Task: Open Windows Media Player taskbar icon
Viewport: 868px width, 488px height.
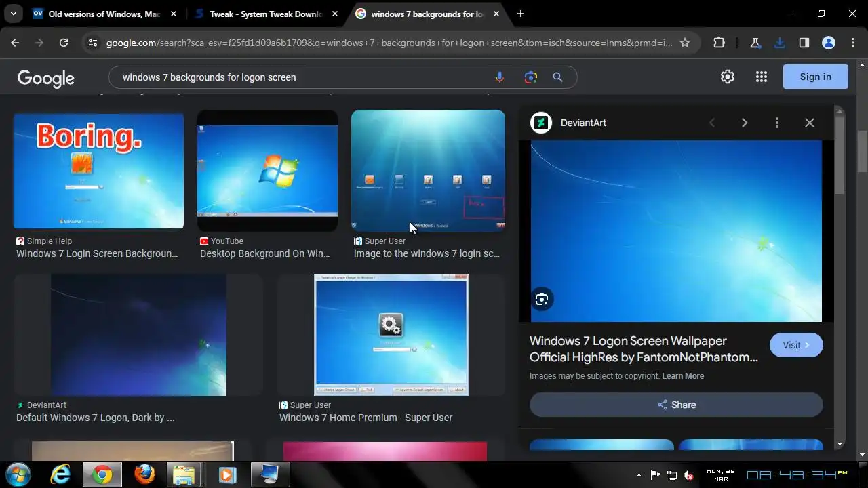Action: 226,474
